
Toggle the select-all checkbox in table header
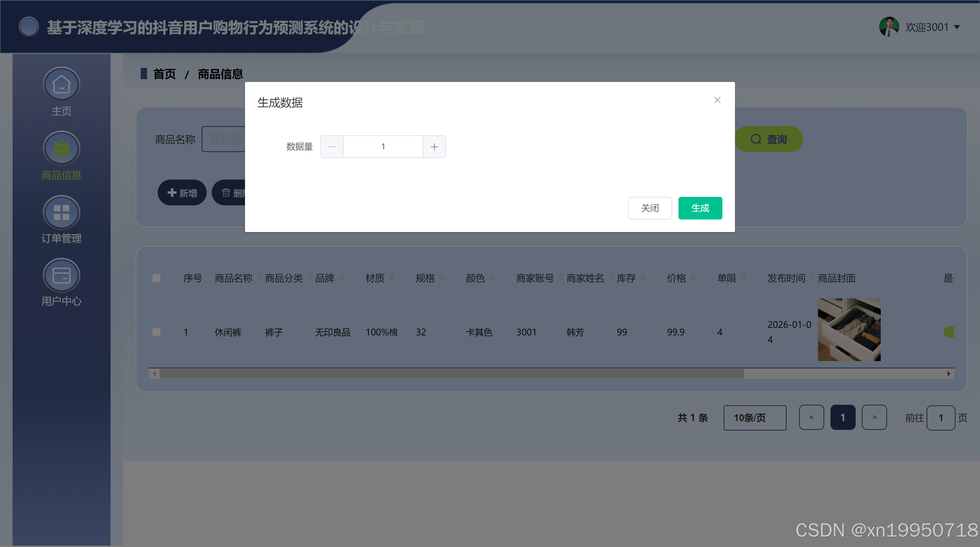(x=156, y=278)
